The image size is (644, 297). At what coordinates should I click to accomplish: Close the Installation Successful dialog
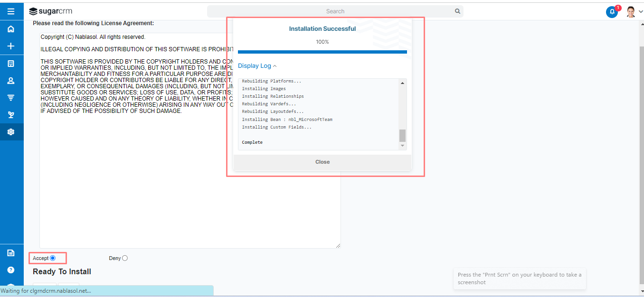click(x=322, y=162)
